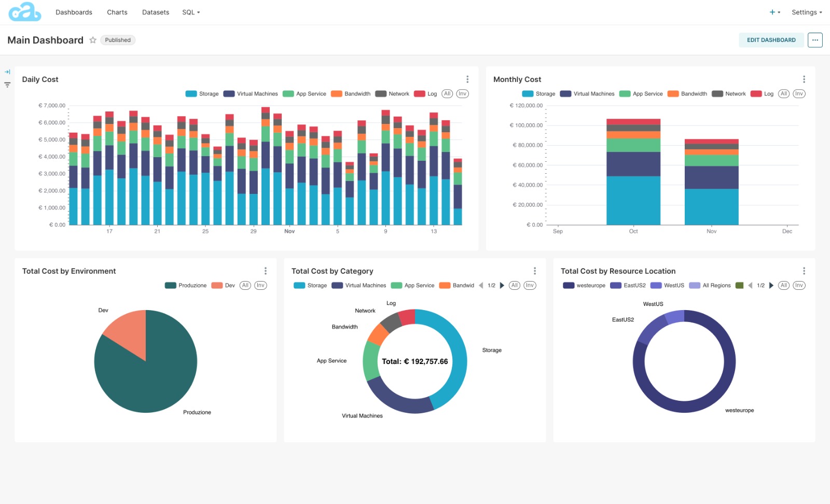The height and width of the screenshot is (504, 830).
Task: Go to previous legend page in Resource Location chart
Action: click(750, 286)
